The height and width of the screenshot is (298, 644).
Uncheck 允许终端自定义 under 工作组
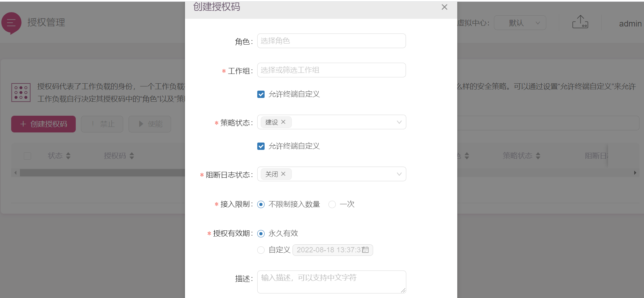tap(261, 94)
